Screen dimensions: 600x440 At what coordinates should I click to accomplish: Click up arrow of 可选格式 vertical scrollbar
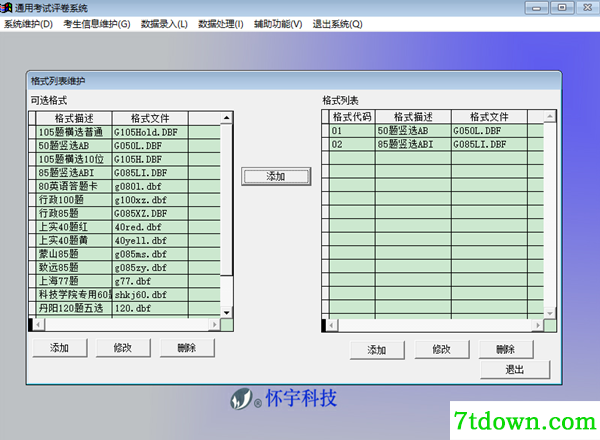pos(227,117)
